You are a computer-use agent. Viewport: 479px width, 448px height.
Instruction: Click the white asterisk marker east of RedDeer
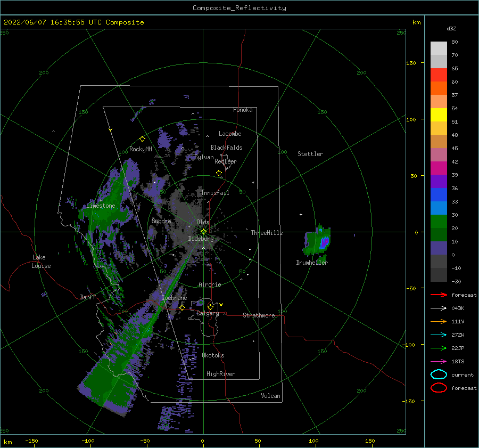253,183
